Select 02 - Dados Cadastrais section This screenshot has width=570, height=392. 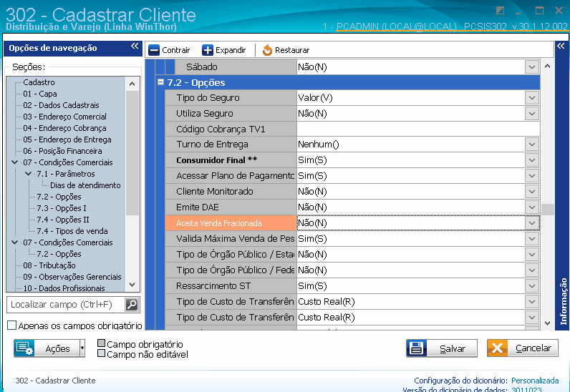click(61, 105)
